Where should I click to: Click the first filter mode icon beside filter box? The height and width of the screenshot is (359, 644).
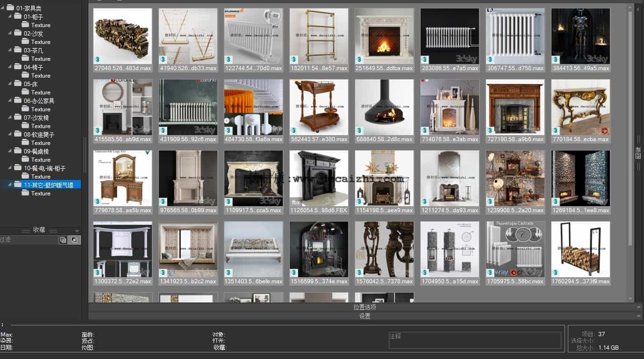[x=63, y=240]
